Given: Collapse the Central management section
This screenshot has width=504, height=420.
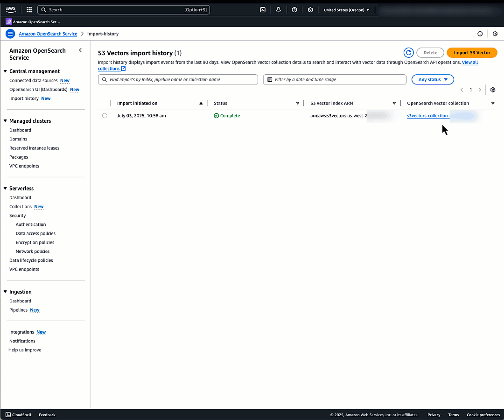Looking at the screenshot, I should 5,71.
